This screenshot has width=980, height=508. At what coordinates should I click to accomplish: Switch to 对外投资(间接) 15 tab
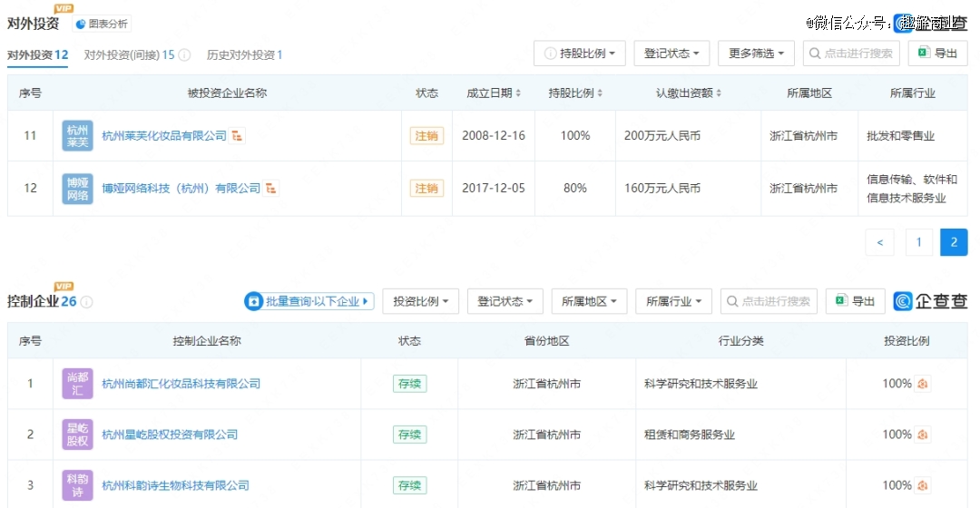tap(130, 55)
